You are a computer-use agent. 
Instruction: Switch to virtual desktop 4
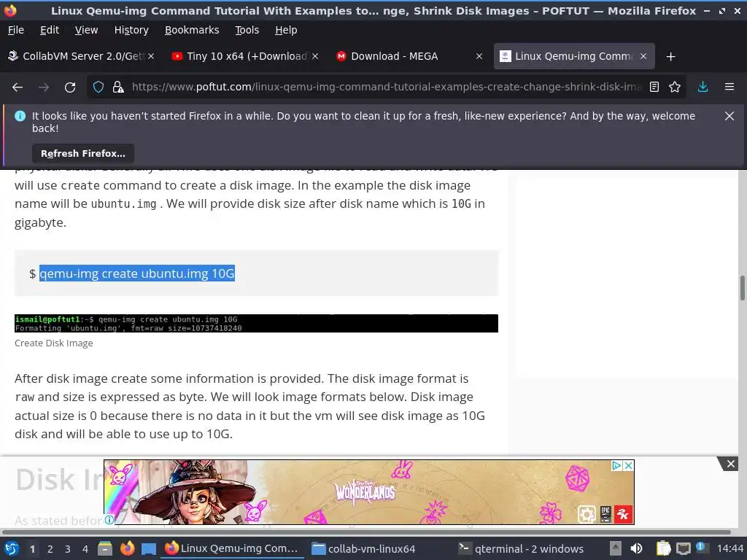[85, 549]
